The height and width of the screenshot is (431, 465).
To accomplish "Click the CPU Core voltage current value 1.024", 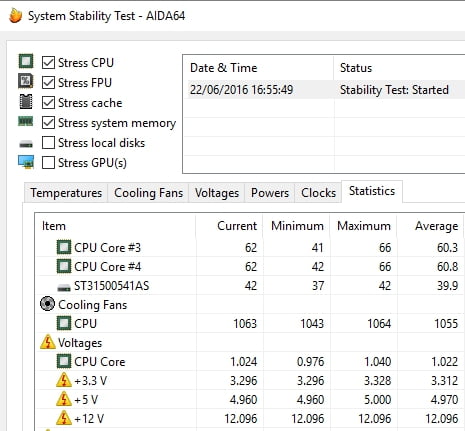I will pyautogui.click(x=244, y=362).
